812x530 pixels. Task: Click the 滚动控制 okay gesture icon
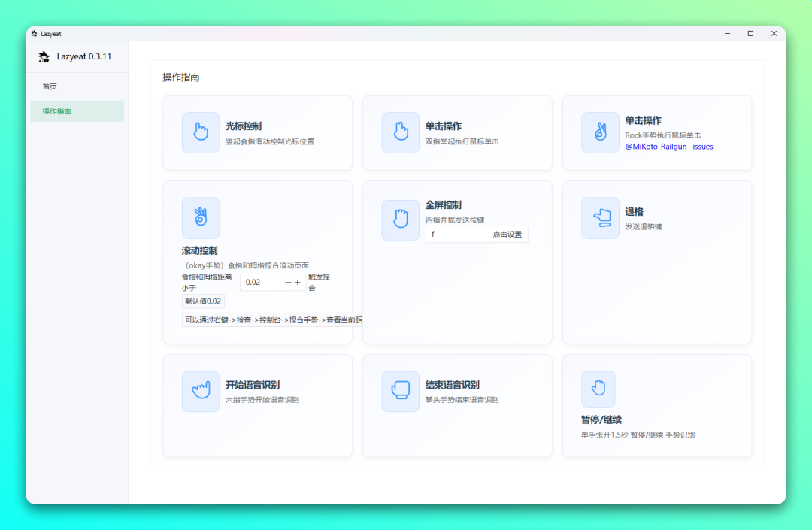[x=201, y=218]
